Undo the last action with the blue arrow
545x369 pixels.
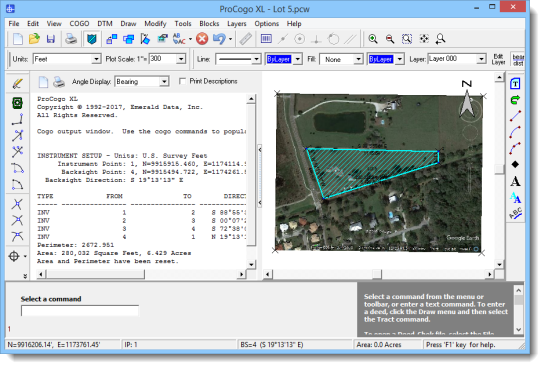(x=219, y=39)
